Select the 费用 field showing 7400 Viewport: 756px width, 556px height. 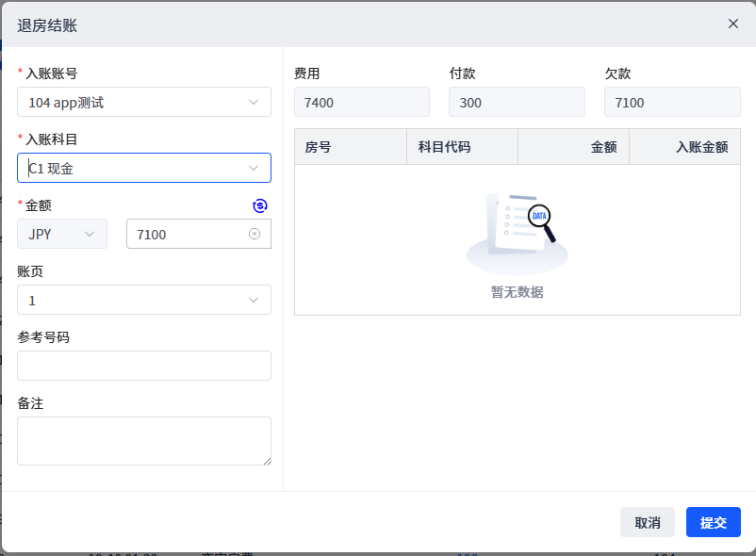(x=362, y=102)
